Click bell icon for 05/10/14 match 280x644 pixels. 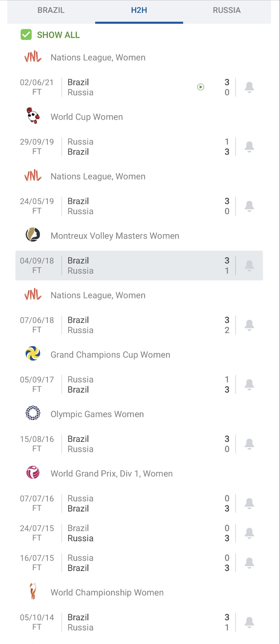[249, 623]
